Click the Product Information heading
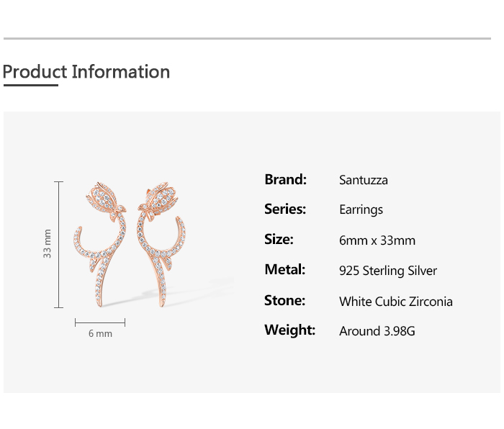Viewport: 504px width, 429px height. click(86, 72)
